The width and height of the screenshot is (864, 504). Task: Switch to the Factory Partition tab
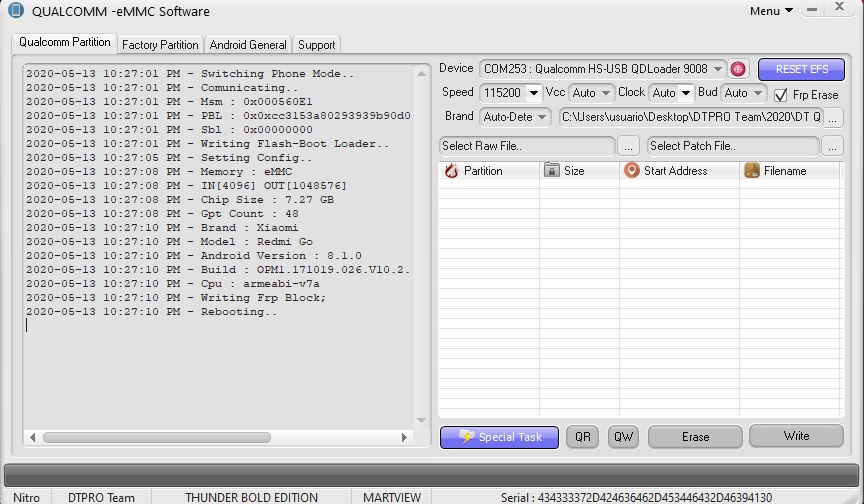tap(160, 45)
